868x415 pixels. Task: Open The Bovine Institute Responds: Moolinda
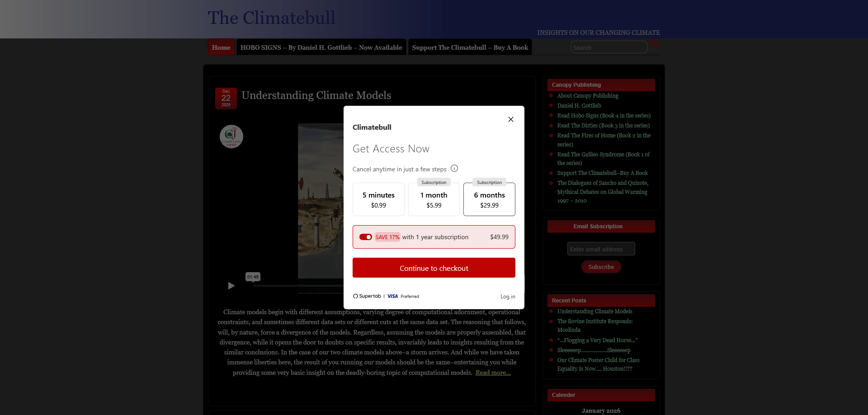595,325
